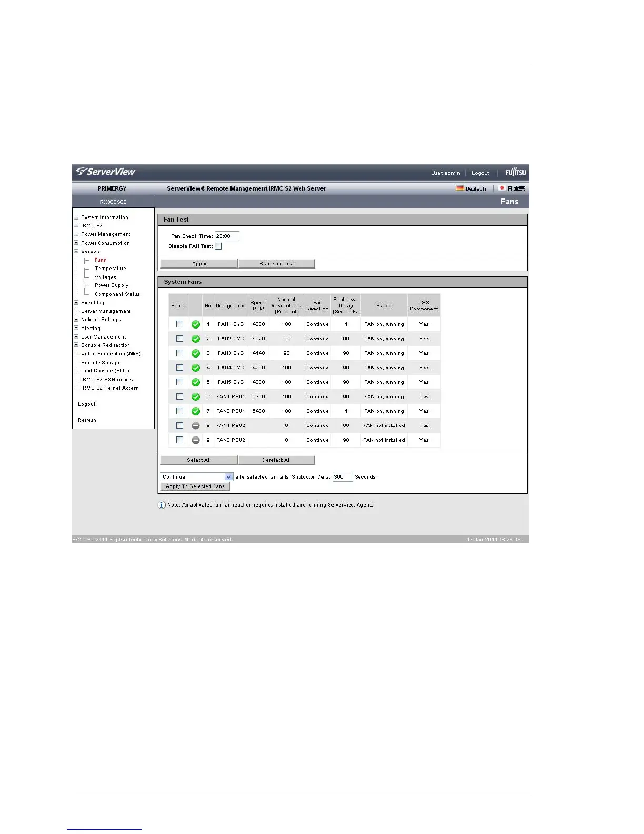Click the Japanese flag icon
644x834 pixels.
tap(502, 188)
